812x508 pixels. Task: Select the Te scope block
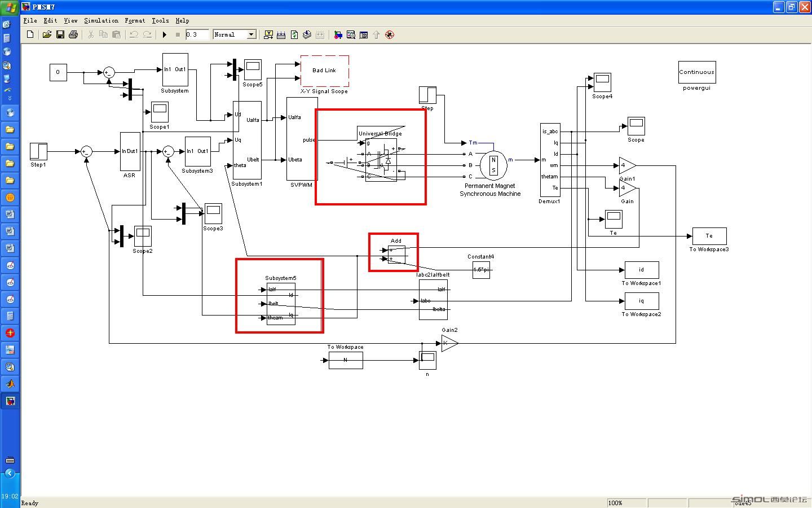(614, 219)
